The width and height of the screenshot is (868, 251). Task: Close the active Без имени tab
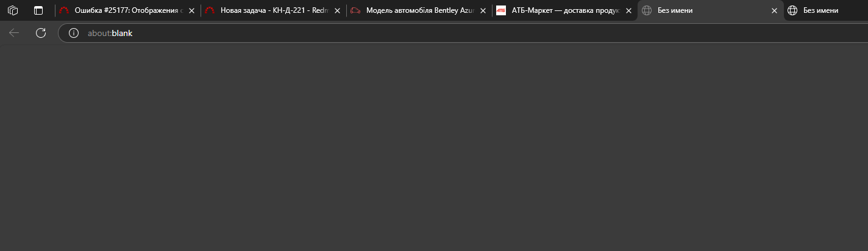pos(774,10)
